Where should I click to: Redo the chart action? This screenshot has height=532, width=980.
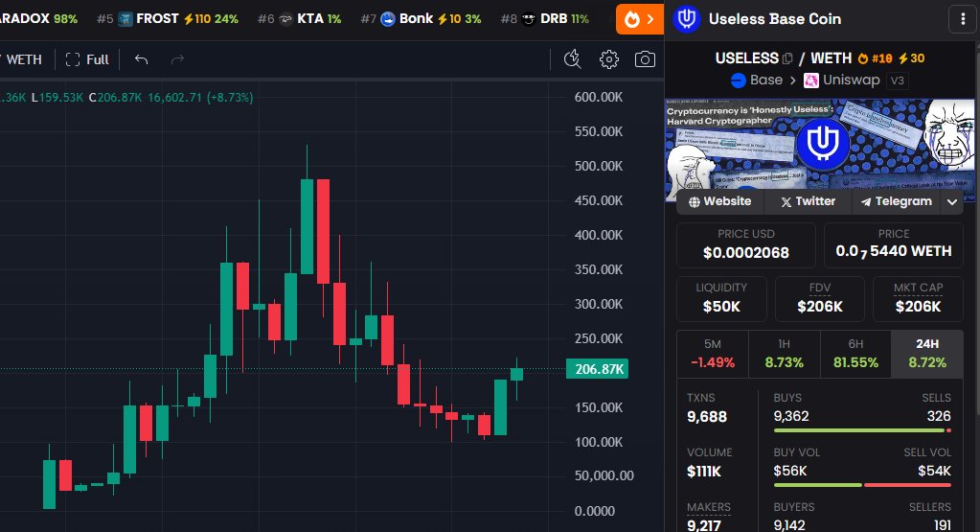tap(177, 59)
